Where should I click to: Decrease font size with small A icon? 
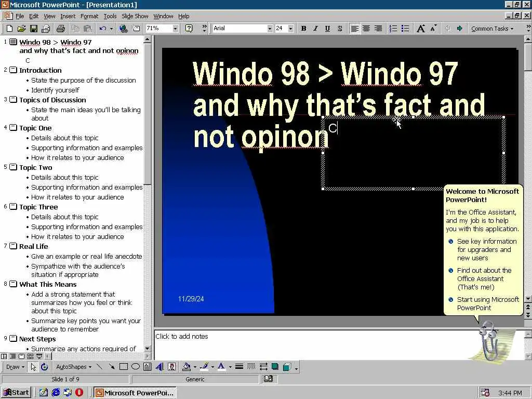pos(433,29)
